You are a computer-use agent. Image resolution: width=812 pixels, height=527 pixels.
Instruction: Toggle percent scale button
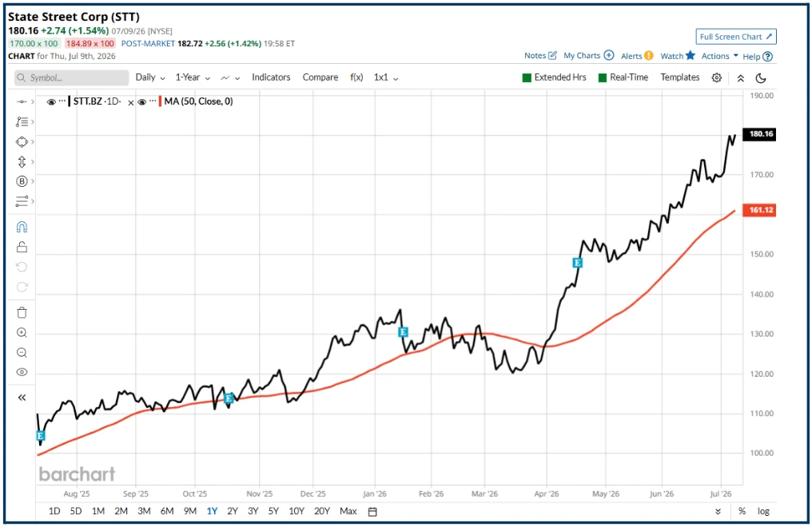742,511
